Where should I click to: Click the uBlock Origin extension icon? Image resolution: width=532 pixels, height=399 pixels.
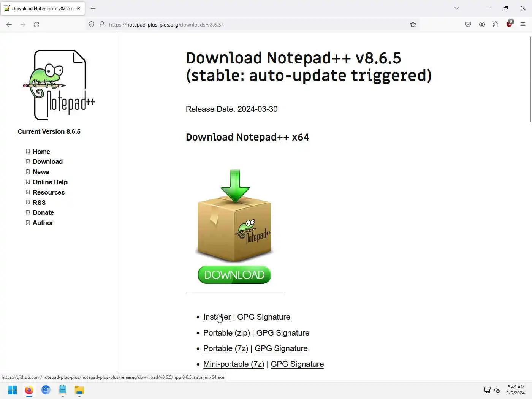click(x=510, y=24)
